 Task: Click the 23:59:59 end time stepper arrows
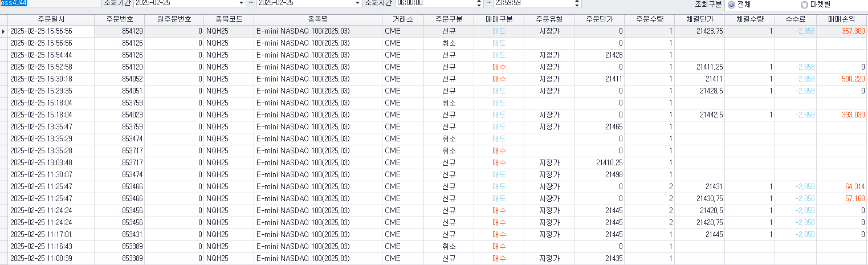[x=578, y=3]
